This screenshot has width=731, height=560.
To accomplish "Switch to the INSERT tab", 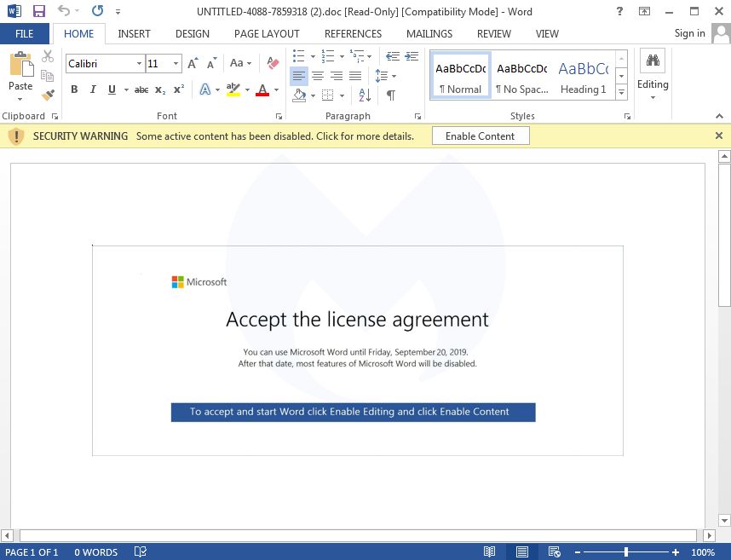I will pos(134,33).
